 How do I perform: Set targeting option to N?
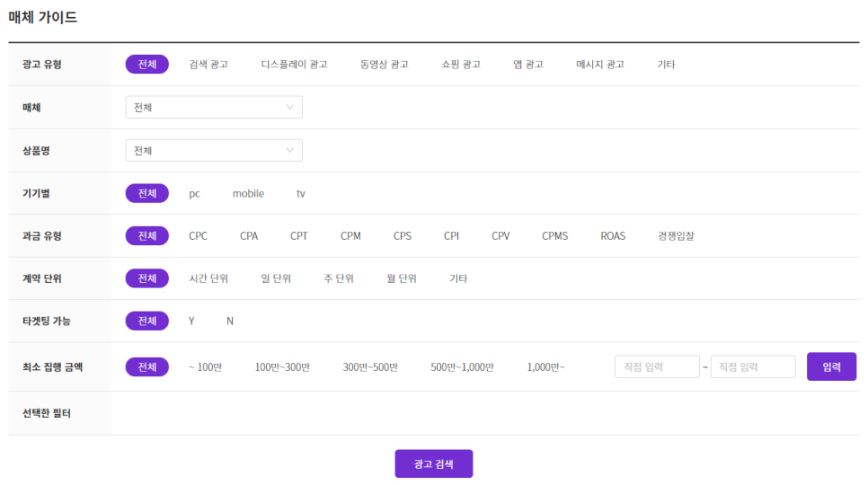(230, 321)
